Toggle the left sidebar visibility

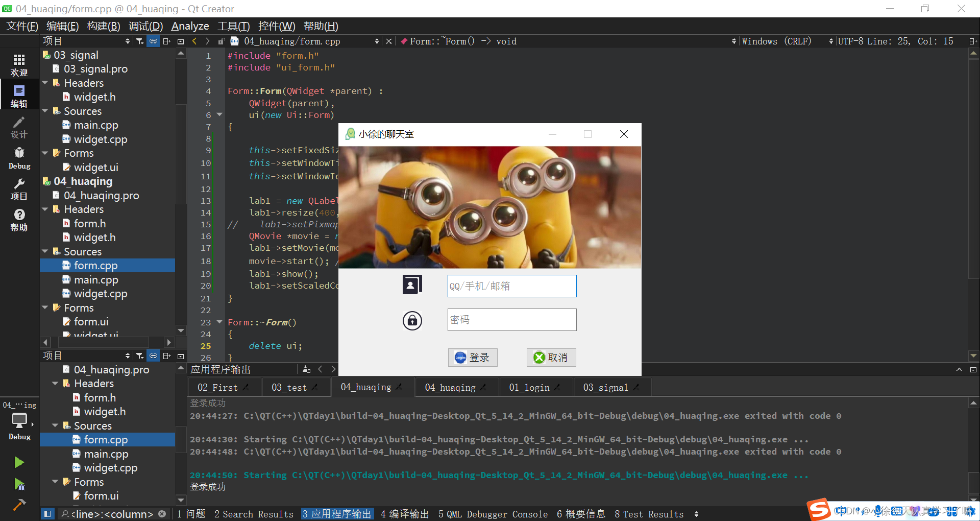(x=47, y=514)
